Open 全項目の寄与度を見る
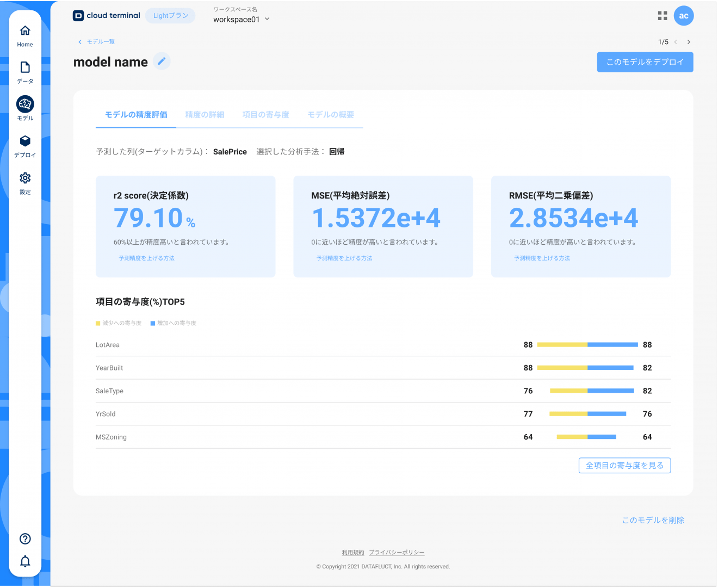Image resolution: width=718 pixels, height=588 pixels. (624, 466)
